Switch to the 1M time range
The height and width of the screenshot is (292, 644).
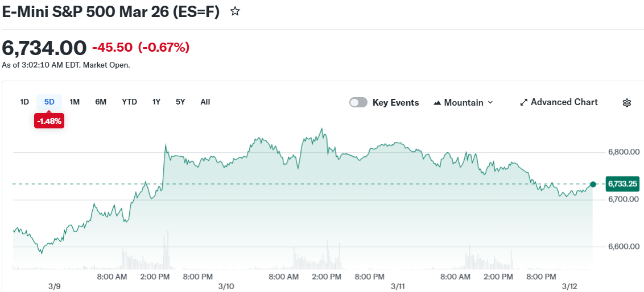75,102
